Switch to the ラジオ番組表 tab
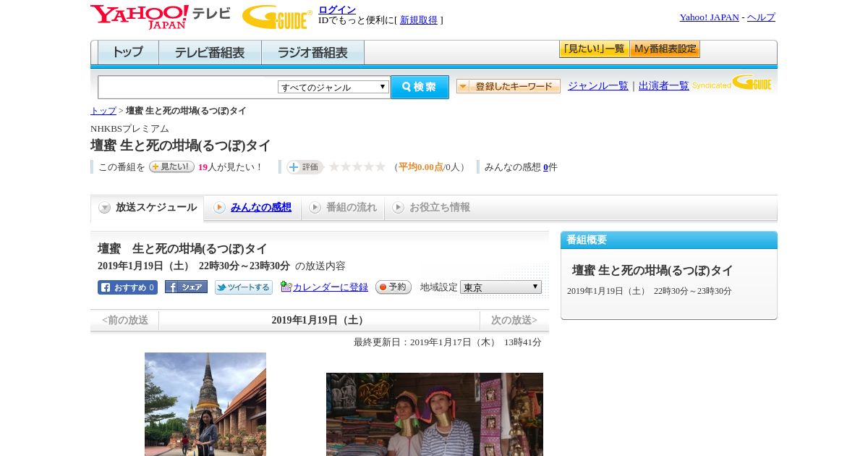 [312, 53]
